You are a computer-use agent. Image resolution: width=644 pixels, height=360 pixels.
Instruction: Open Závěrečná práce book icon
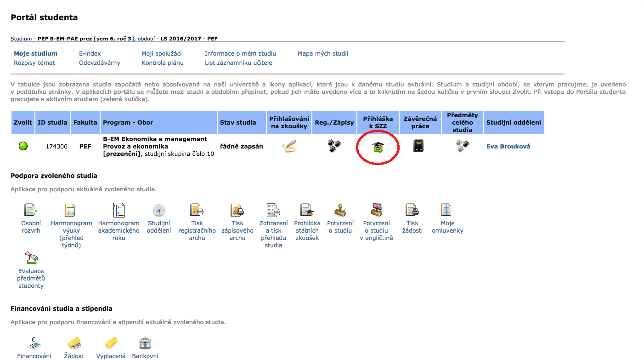click(418, 147)
